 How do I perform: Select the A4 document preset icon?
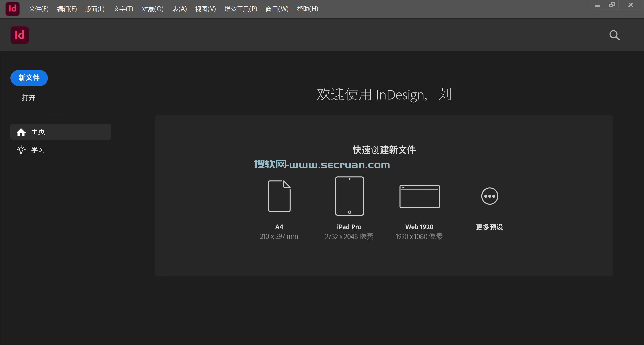click(x=279, y=196)
